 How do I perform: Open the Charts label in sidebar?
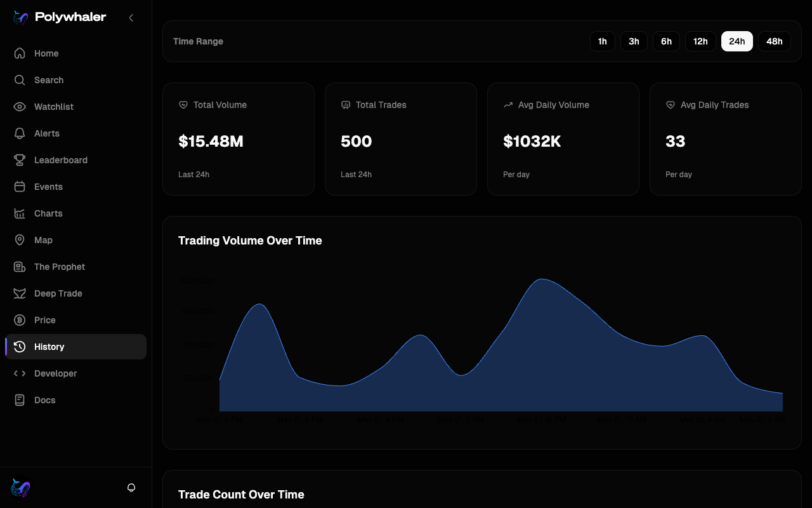click(x=48, y=213)
